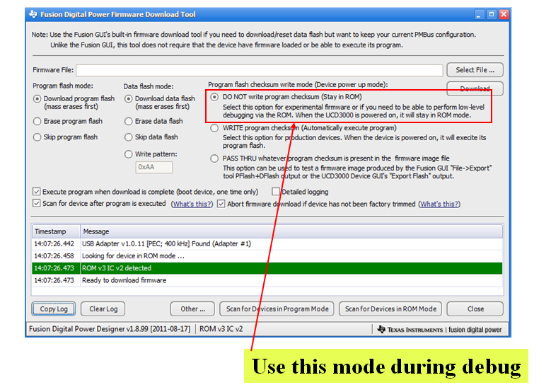Maximize the Firmware Download Tool window

click(x=492, y=14)
